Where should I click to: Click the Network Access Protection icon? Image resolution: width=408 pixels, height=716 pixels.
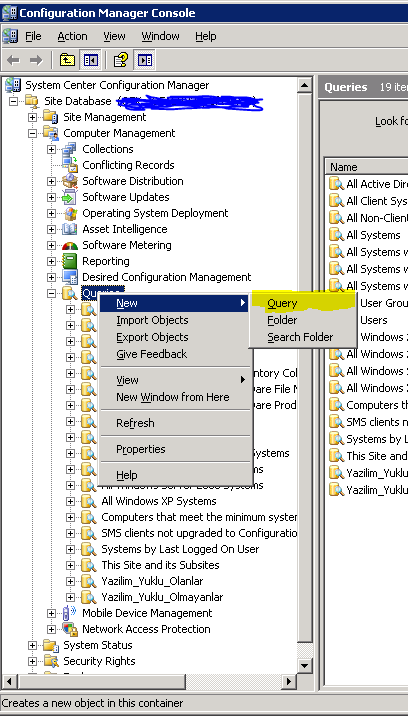point(70,629)
